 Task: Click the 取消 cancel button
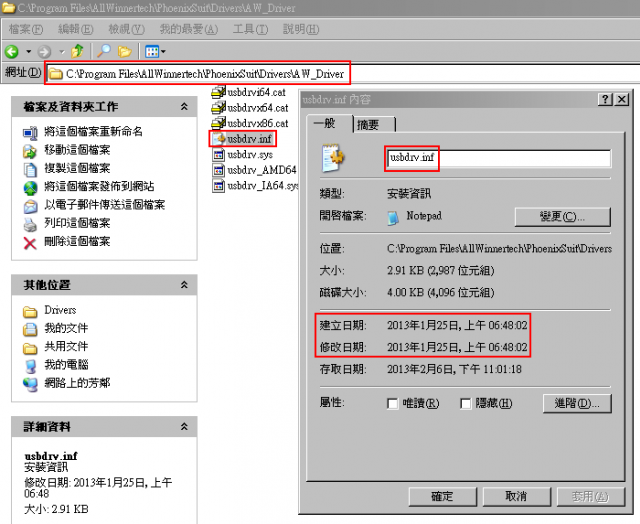click(x=516, y=496)
